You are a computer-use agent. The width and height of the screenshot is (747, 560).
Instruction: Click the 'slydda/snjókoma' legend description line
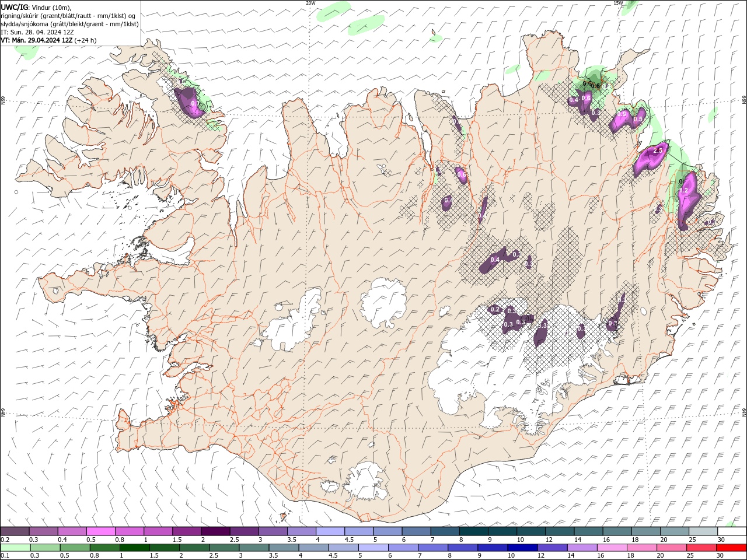pos(69,24)
